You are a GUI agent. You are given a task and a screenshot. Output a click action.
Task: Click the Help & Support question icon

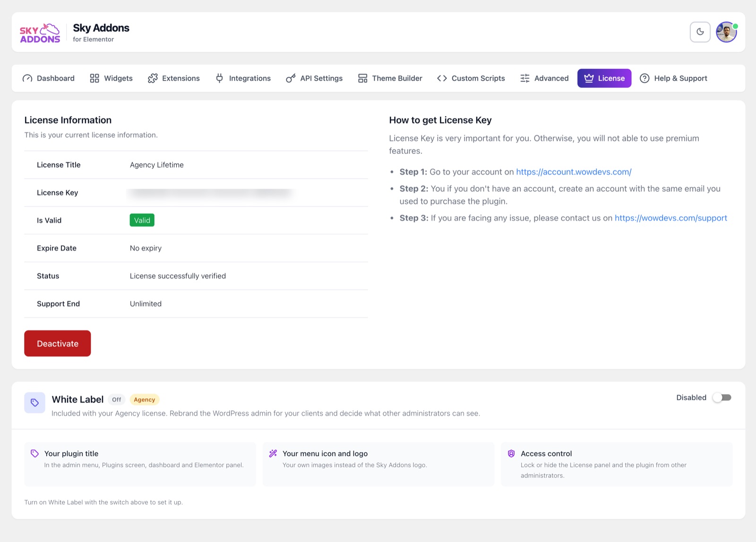point(644,78)
